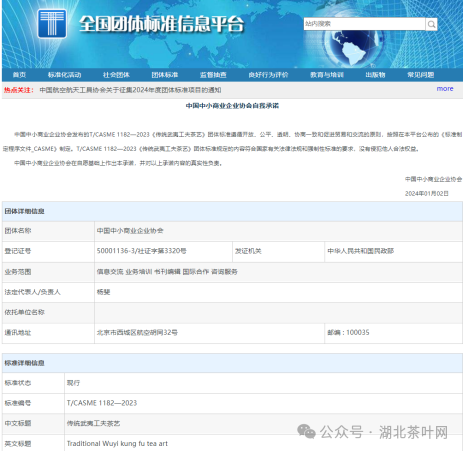Click the address 北京市西城区航空胡同32号

[x=137, y=332]
